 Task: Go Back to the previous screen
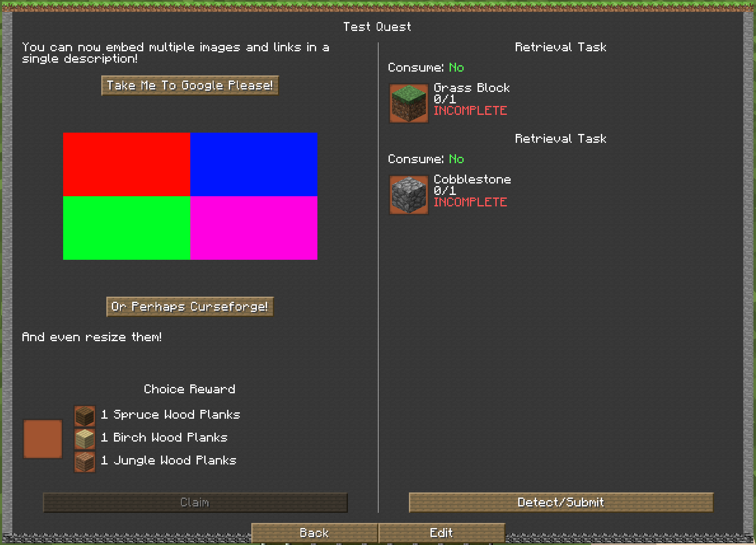point(314,533)
